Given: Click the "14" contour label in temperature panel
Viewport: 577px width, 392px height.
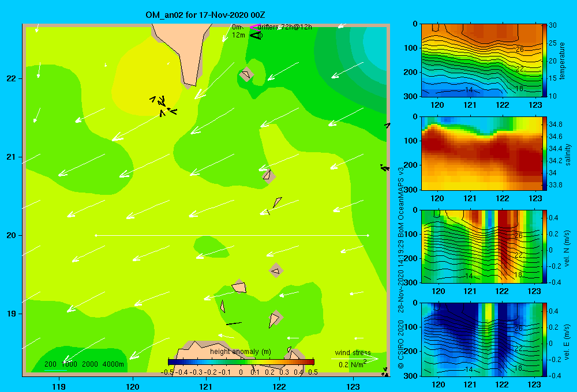Looking at the screenshot, I should point(469,89).
